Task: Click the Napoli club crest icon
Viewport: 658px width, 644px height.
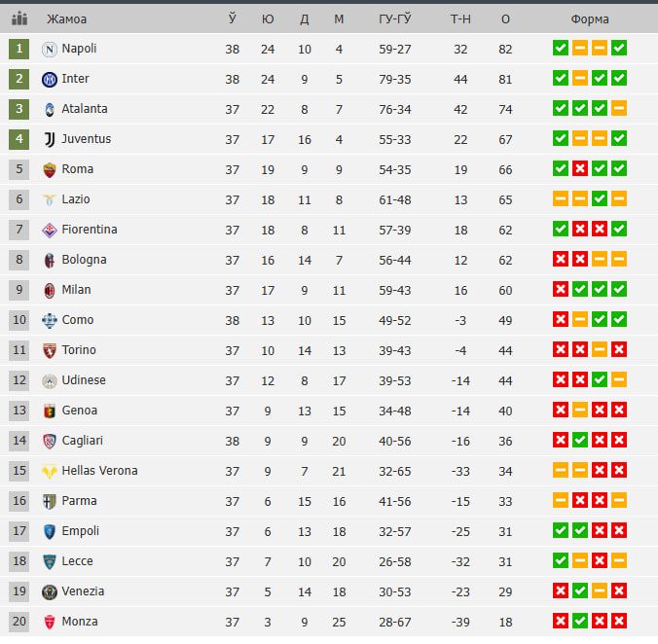Action: click(50, 50)
